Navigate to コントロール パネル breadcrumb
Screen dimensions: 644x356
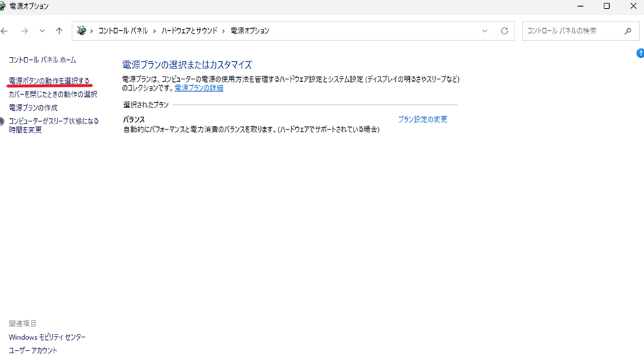[123, 31]
